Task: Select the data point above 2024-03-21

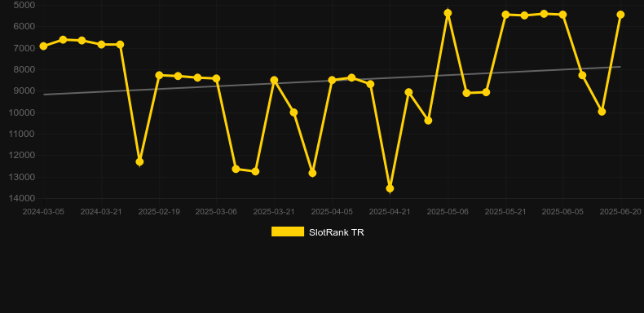Action: (101, 44)
